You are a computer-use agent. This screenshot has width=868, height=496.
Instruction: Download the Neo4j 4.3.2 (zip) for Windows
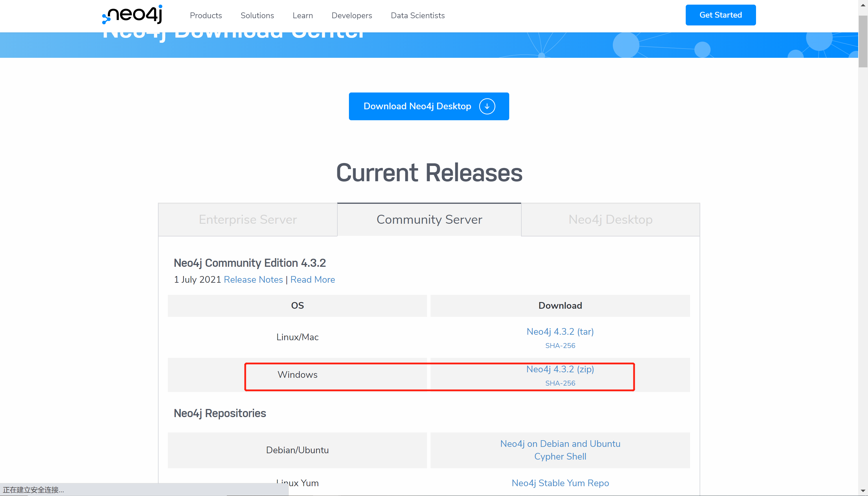[560, 369]
